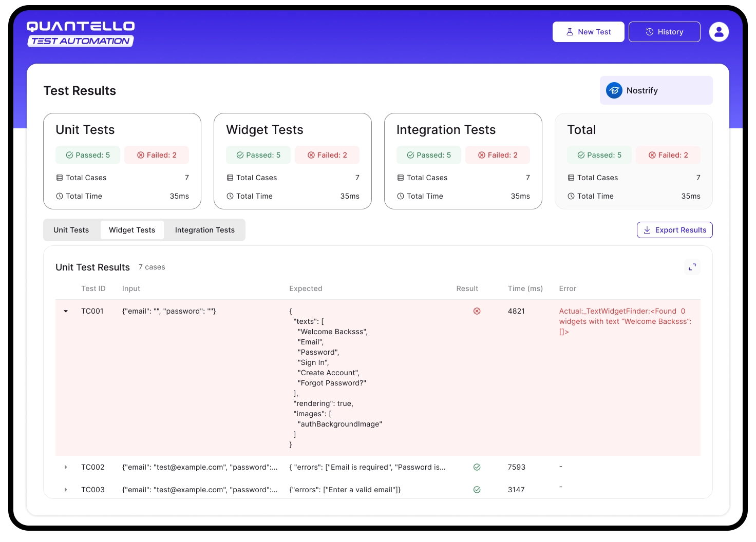
Task: Click Total Time clock icon in Total card
Action: [x=571, y=196]
